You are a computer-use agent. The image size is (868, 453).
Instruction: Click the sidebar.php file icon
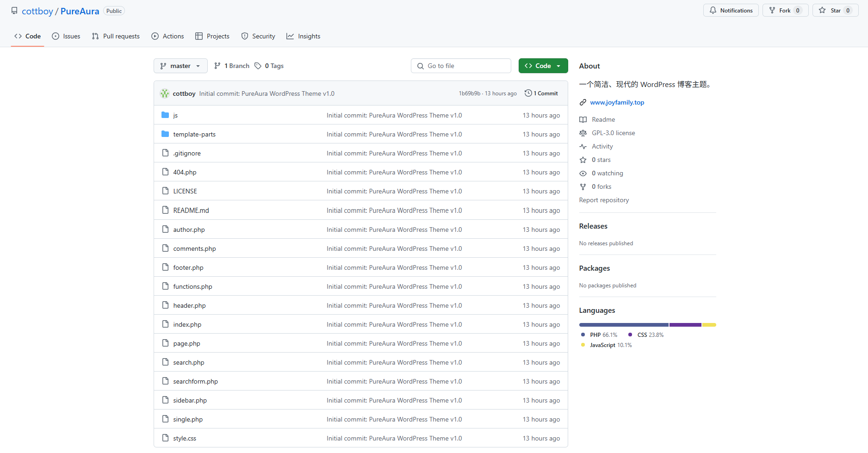165,400
